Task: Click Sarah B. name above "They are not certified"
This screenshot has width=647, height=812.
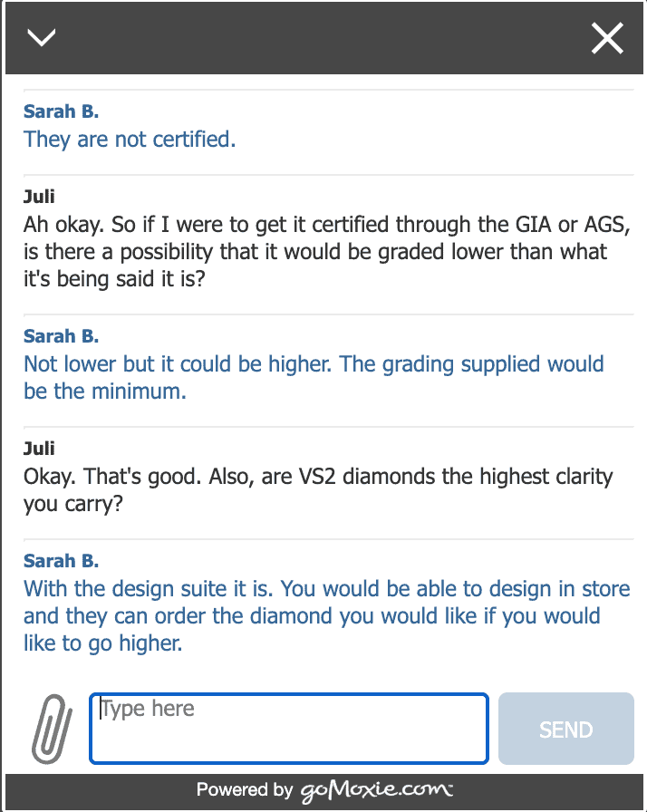Action: pyautogui.click(x=61, y=111)
